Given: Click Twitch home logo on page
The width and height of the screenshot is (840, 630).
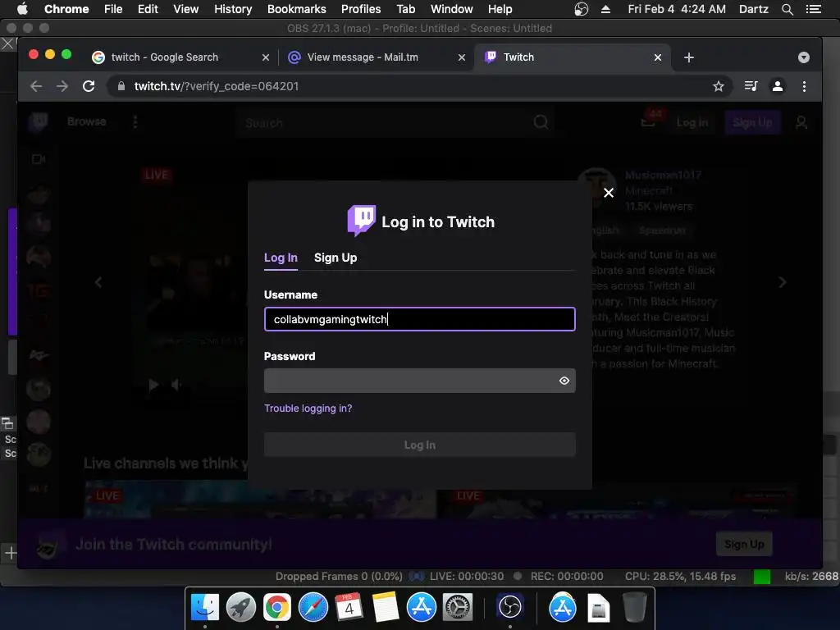Looking at the screenshot, I should [39, 122].
